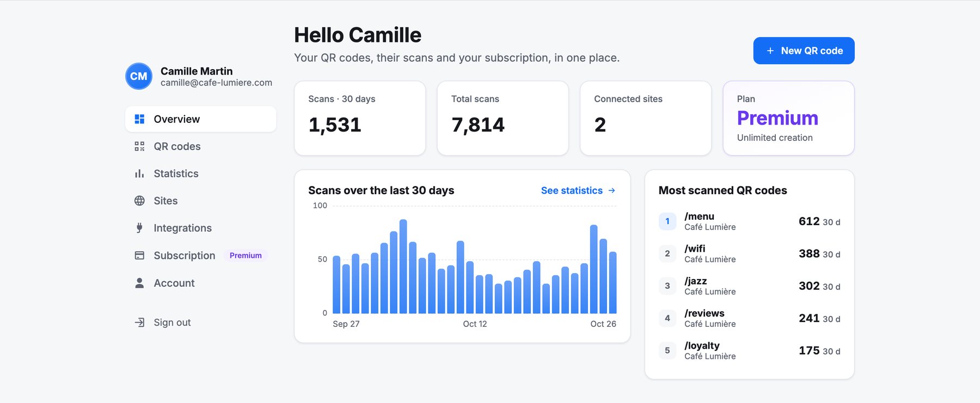The width and height of the screenshot is (980, 403).
Task: Click rank badge number 3
Action: coord(667,286)
